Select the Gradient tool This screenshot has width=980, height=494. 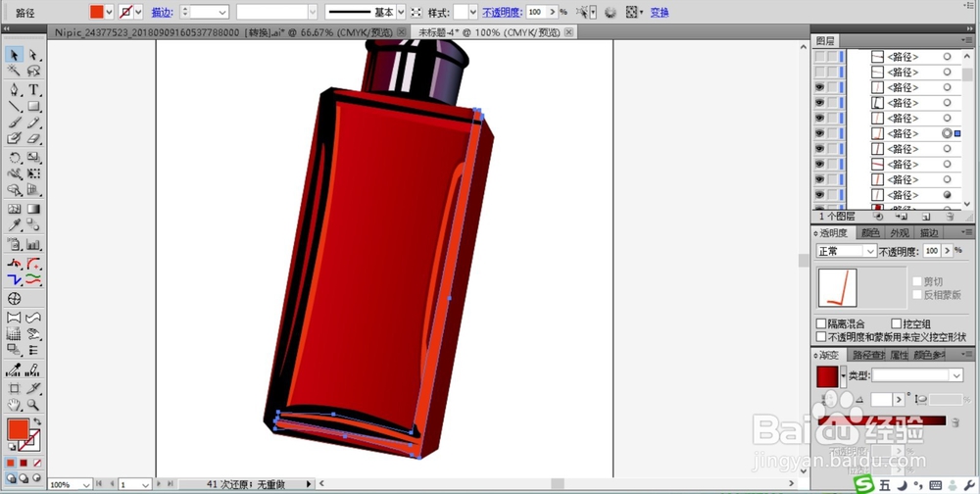point(33,209)
